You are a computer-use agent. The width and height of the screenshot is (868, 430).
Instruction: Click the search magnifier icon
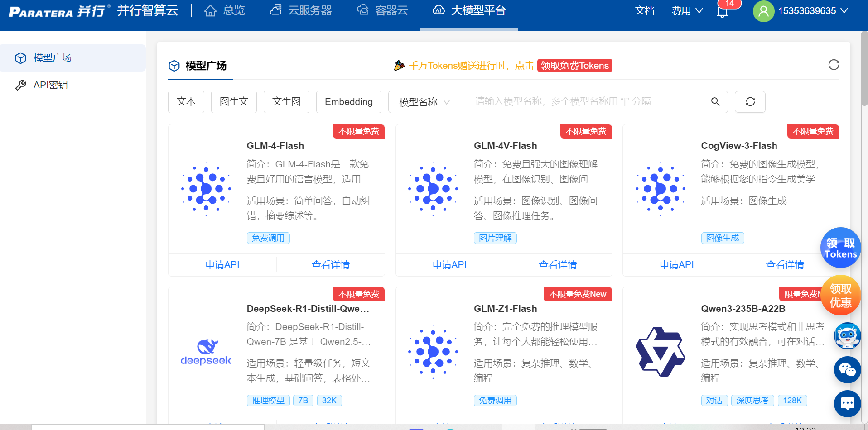tap(715, 102)
